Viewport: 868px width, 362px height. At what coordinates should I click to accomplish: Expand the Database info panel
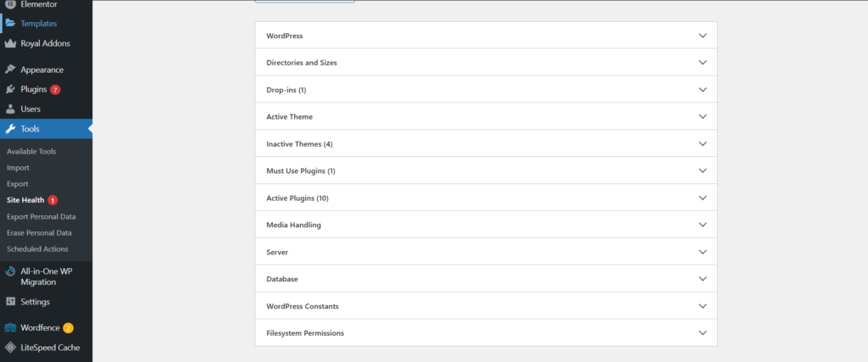486,279
